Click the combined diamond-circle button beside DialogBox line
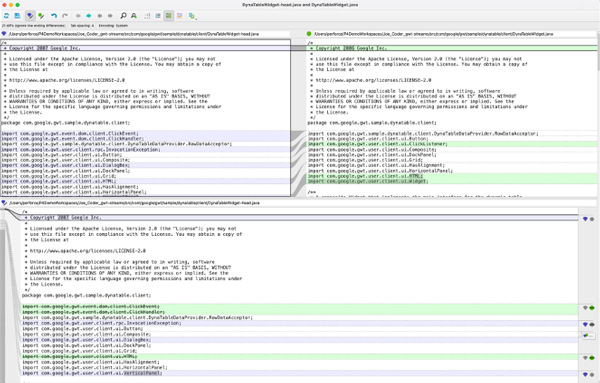This screenshot has height=383, width=600. click(589, 336)
